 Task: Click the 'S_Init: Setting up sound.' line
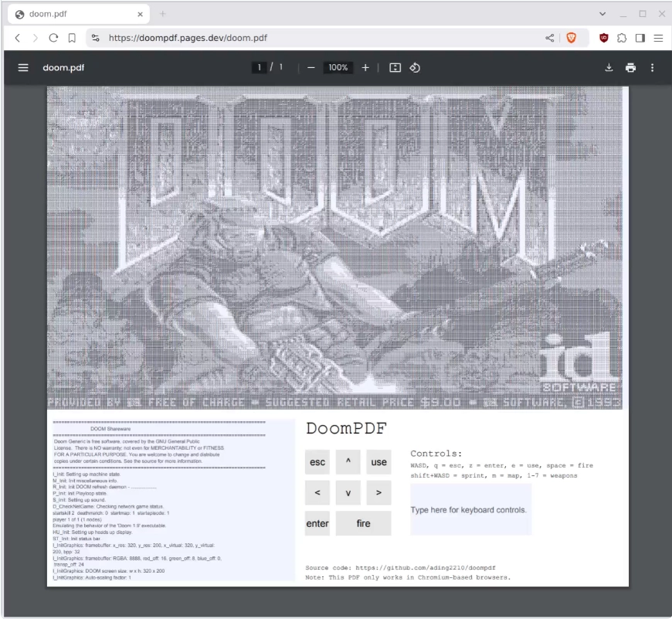pos(80,500)
